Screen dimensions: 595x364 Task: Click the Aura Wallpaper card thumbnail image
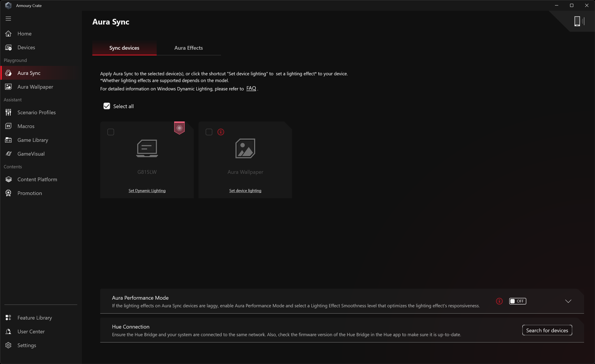245,148
